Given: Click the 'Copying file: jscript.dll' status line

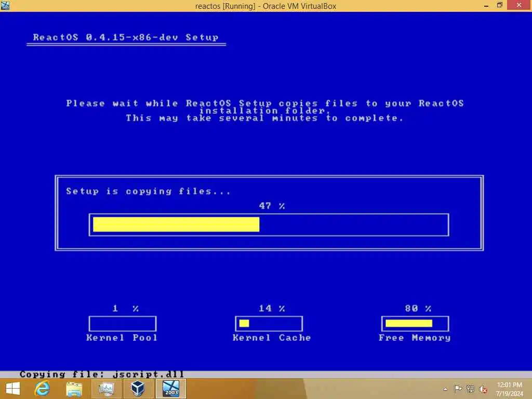Looking at the screenshot, I should 102,374.
